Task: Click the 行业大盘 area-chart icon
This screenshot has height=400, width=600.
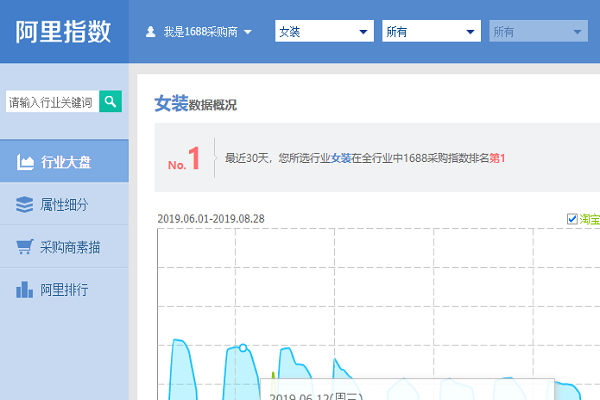Action: tap(25, 162)
